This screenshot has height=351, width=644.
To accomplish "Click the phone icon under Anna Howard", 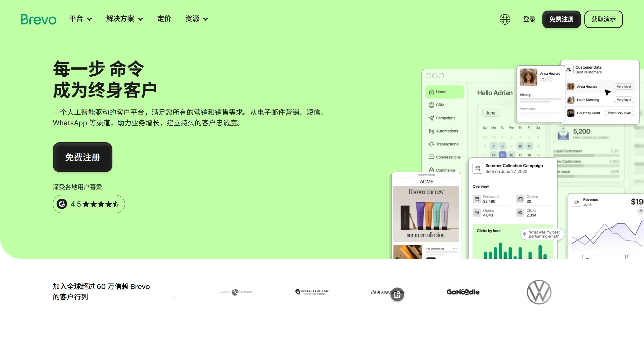I will 550,79.
